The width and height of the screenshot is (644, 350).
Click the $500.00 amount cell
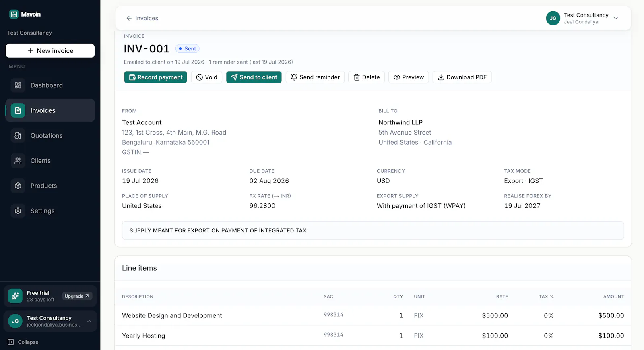tap(611, 315)
